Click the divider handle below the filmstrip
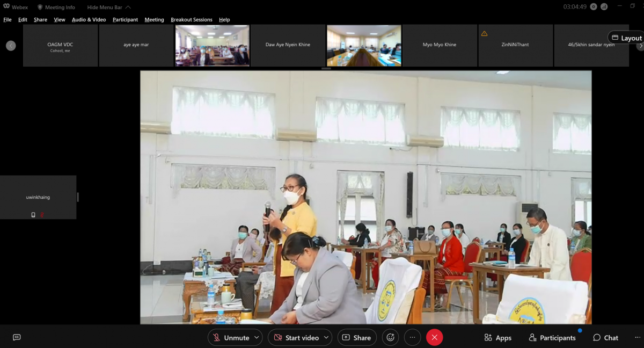The image size is (644, 348). click(326, 69)
